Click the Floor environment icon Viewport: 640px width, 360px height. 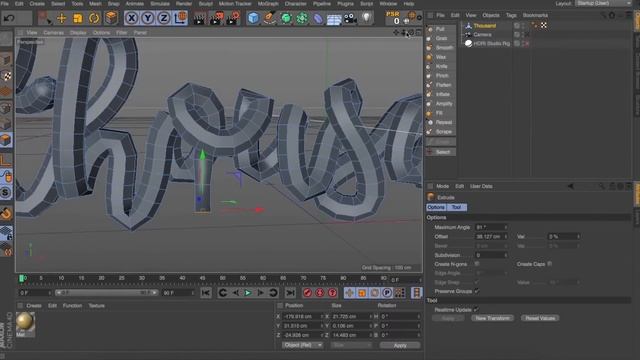pos(334,19)
